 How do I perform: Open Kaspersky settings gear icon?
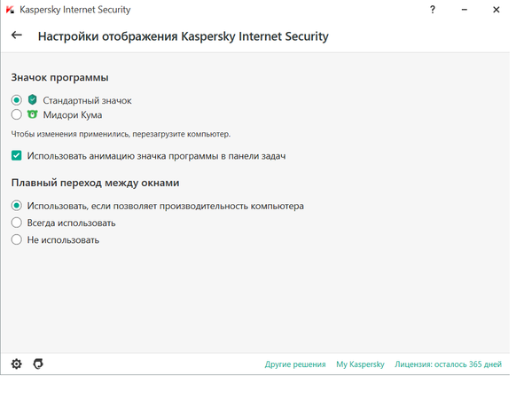point(16,364)
